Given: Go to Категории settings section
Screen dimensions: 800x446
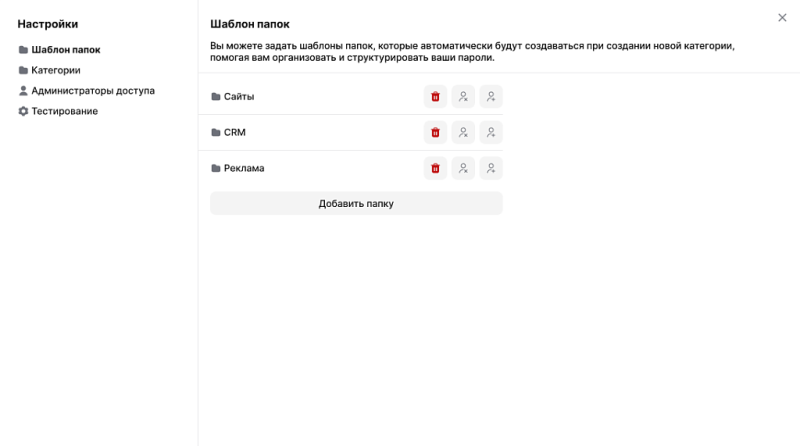Looking at the screenshot, I should (x=56, y=71).
